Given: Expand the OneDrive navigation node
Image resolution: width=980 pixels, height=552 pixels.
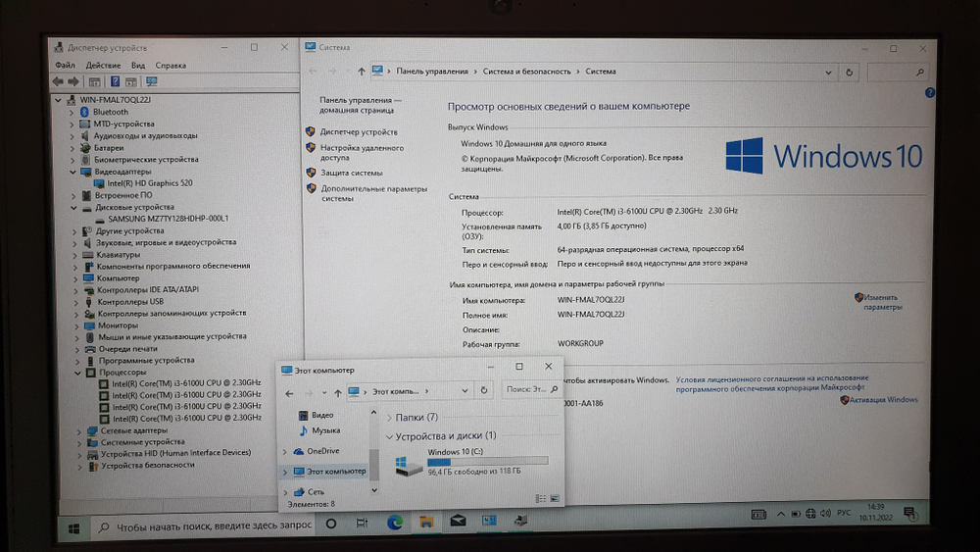Looking at the screenshot, I should coord(285,451).
